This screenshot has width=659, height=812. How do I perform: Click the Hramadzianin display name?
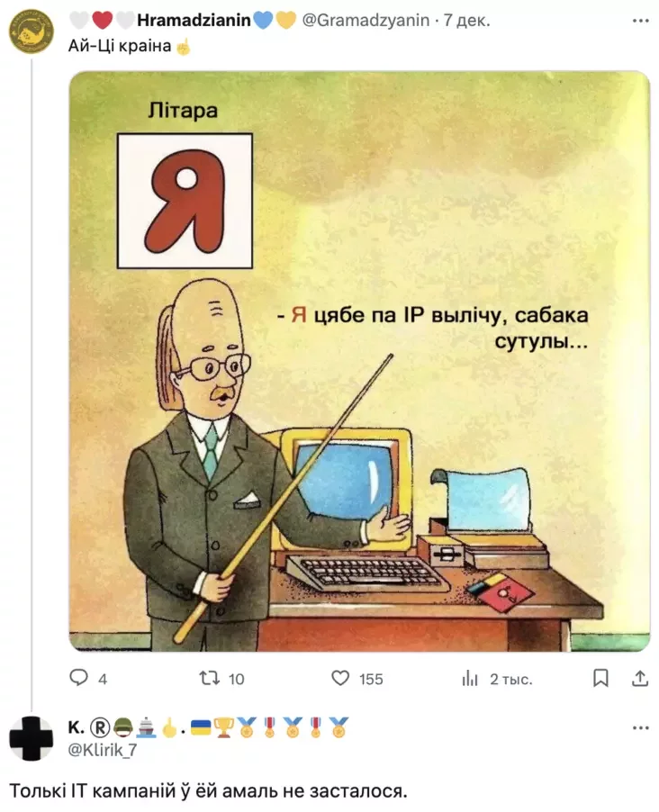coord(194,20)
